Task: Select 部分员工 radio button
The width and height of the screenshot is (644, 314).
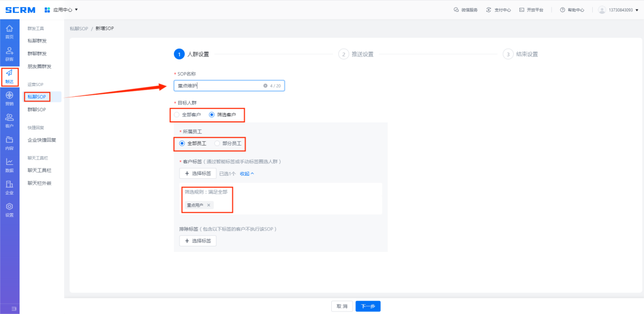Action: pyautogui.click(x=217, y=143)
